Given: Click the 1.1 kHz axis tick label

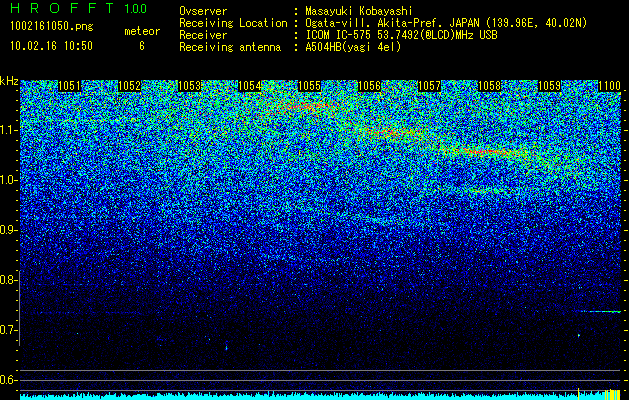Looking at the screenshot, I should point(9,130).
